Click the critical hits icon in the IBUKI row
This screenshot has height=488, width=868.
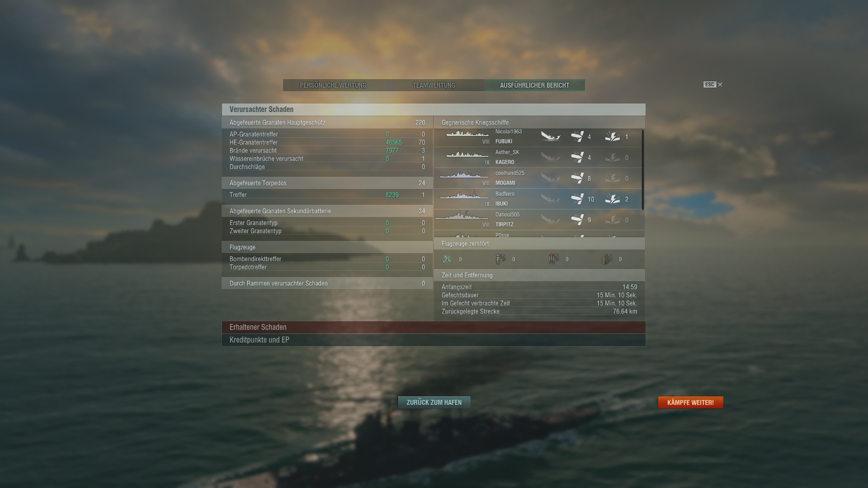613,199
